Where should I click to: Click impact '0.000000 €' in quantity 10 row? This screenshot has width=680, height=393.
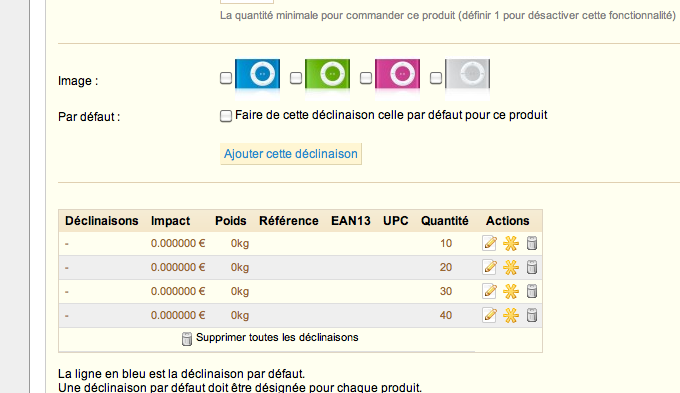click(178, 243)
